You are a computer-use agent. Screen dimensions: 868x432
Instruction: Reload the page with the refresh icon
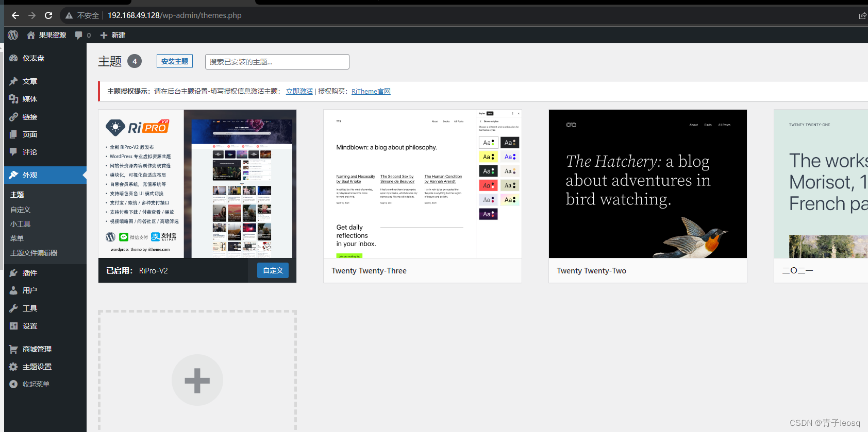tap(48, 15)
